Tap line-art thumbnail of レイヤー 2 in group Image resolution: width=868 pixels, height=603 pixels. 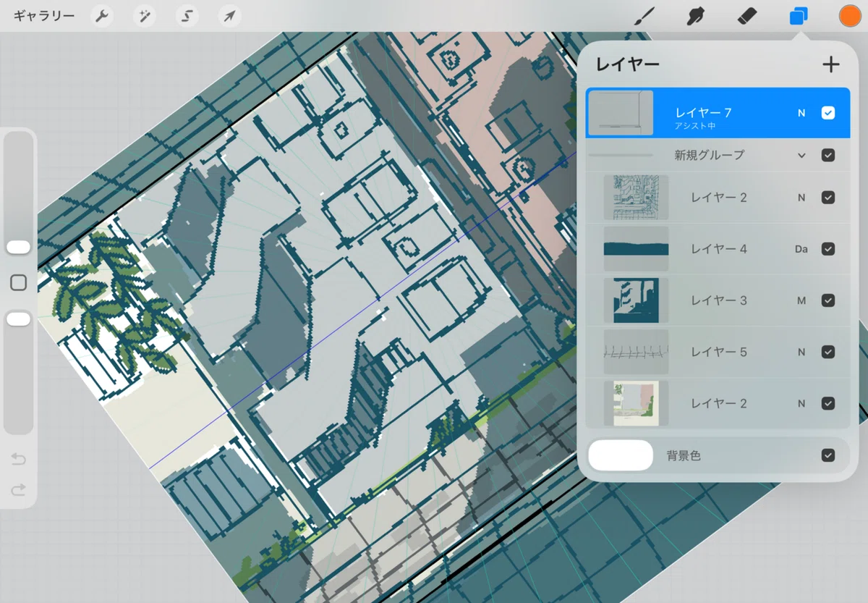(637, 198)
